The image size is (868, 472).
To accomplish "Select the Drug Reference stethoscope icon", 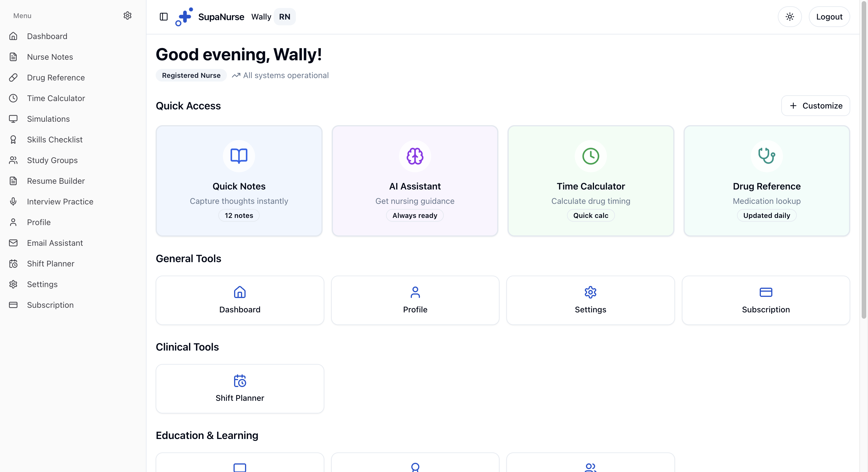I will point(766,156).
